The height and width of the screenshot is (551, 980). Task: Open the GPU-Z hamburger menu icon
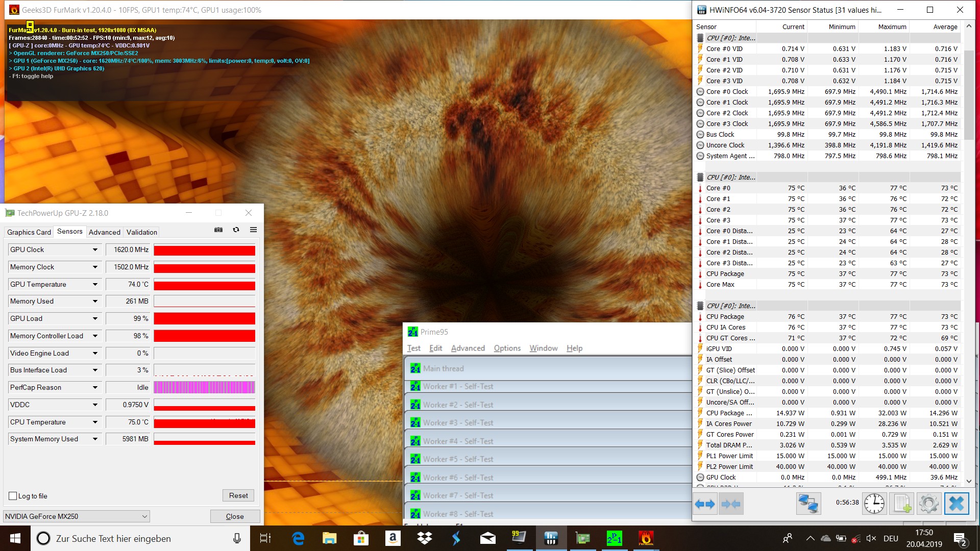(x=253, y=230)
